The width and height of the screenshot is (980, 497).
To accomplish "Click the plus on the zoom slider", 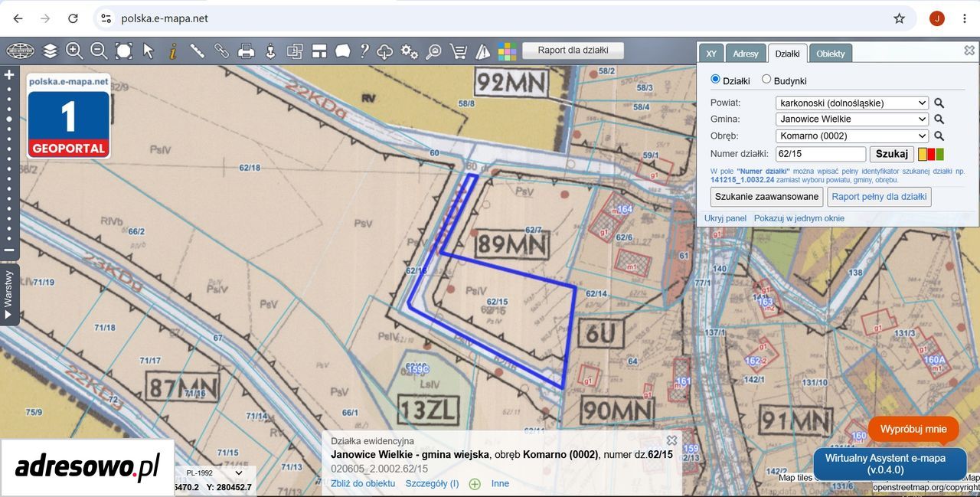I will [x=9, y=75].
